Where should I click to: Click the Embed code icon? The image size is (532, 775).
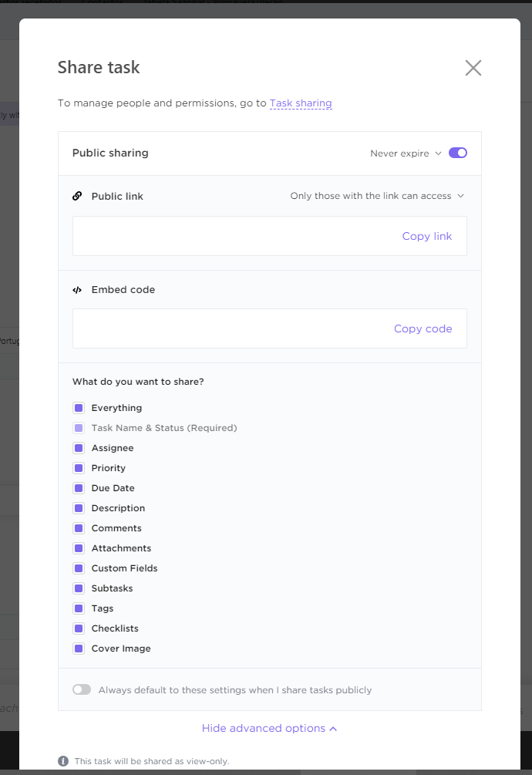point(77,290)
